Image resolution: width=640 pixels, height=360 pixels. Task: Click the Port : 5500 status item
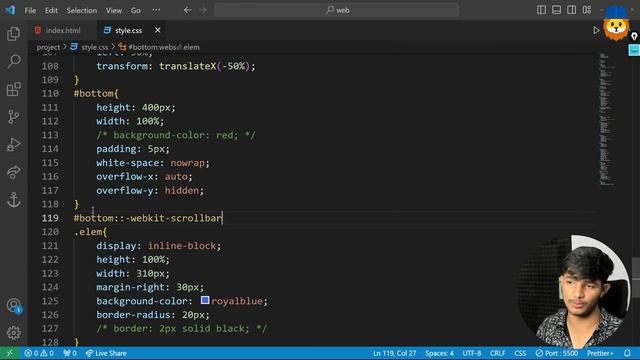[557, 353]
